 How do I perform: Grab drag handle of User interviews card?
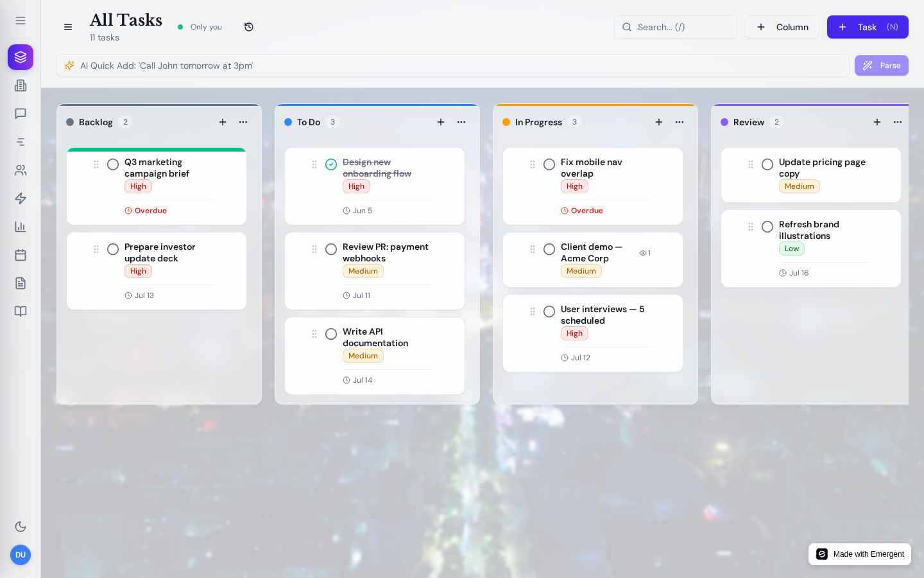click(533, 311)
